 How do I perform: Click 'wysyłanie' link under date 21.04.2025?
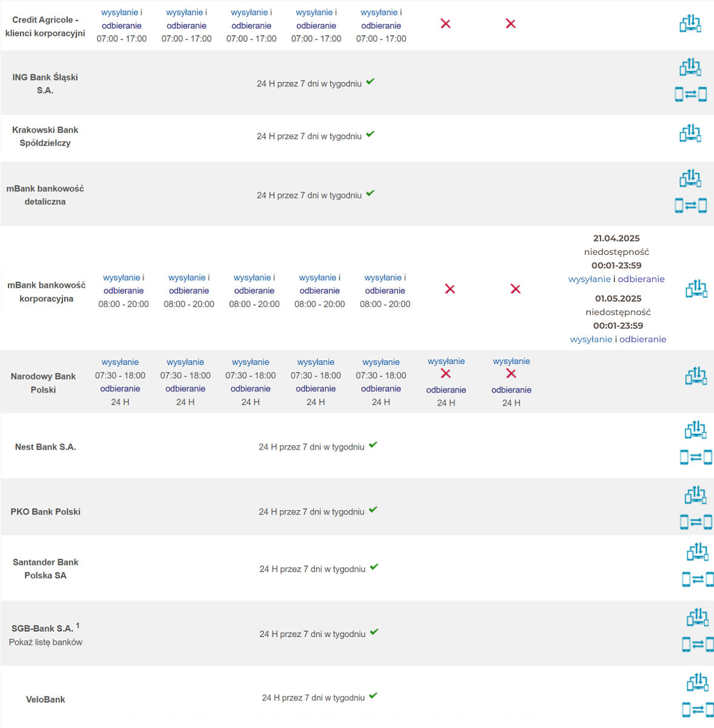pyautogui.click(x=590, y=279)
